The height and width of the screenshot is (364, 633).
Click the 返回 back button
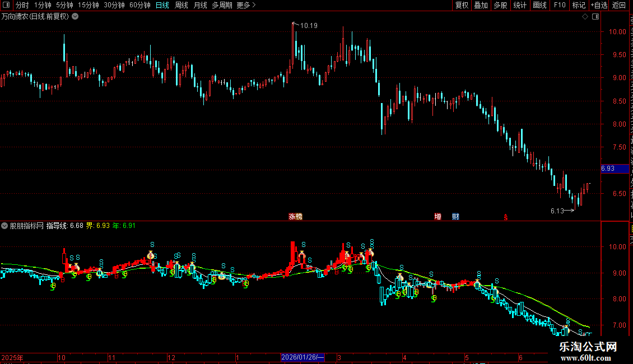618,5
